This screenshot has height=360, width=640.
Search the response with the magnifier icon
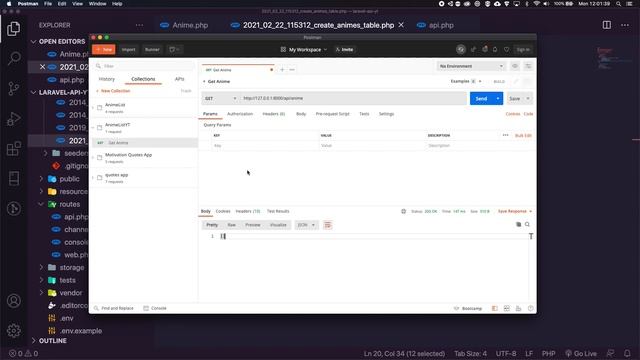click(527, 224)
